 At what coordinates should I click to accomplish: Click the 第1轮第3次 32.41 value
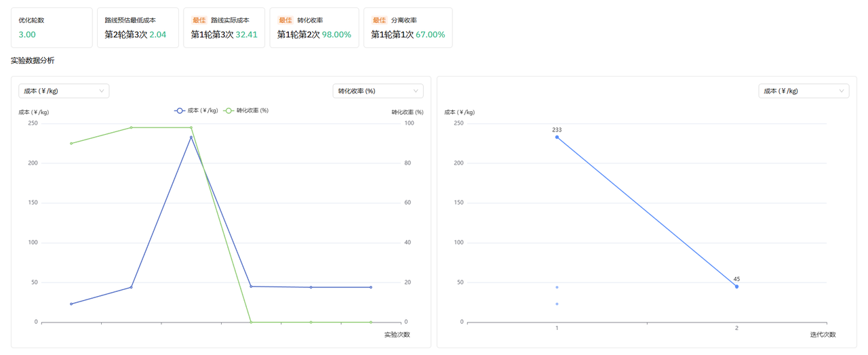point(224,35)
